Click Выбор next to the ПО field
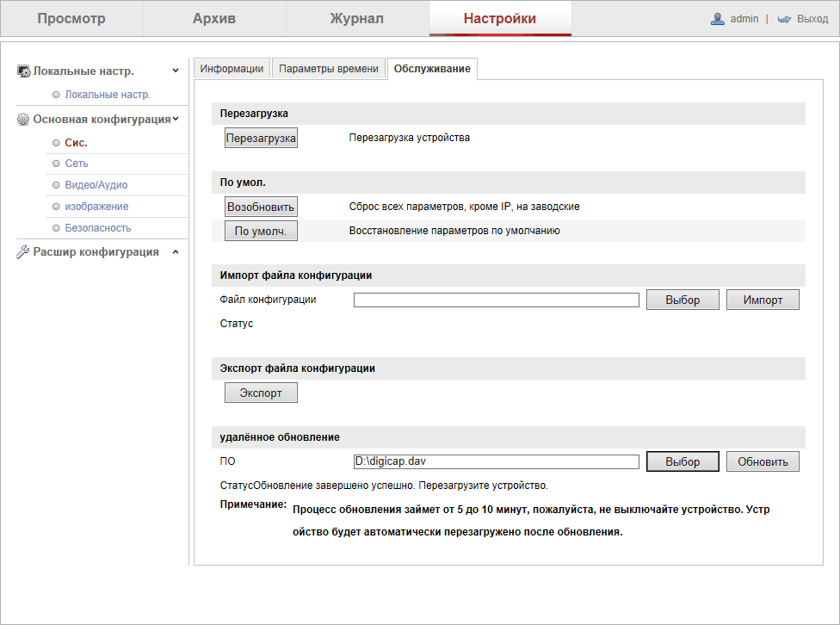This screenshot has height=625, width=840. (x=682, y=461)
